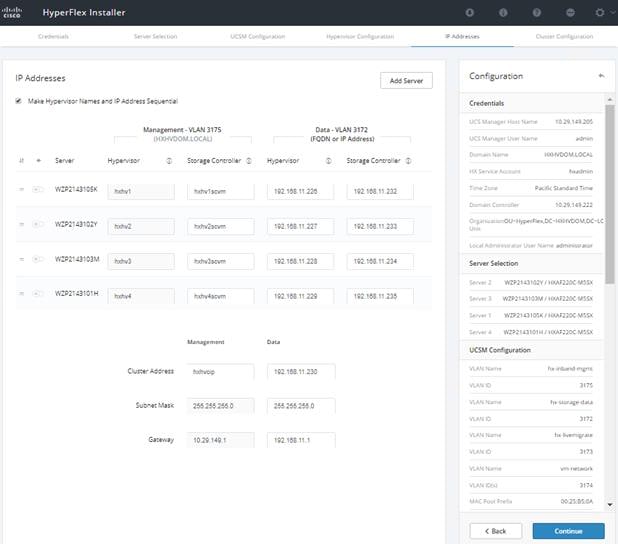Toggle the locator switch for server WZP2143102Y
618x544 pixels.
38,224
